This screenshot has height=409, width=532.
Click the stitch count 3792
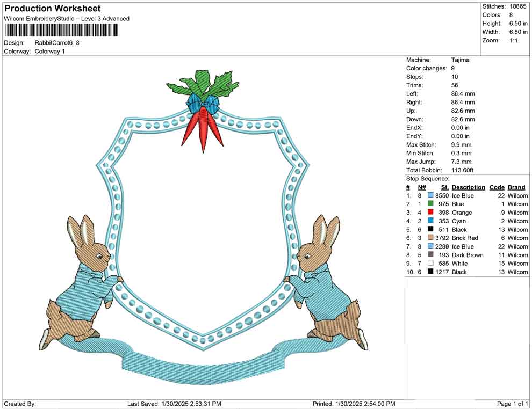point(442,238)
